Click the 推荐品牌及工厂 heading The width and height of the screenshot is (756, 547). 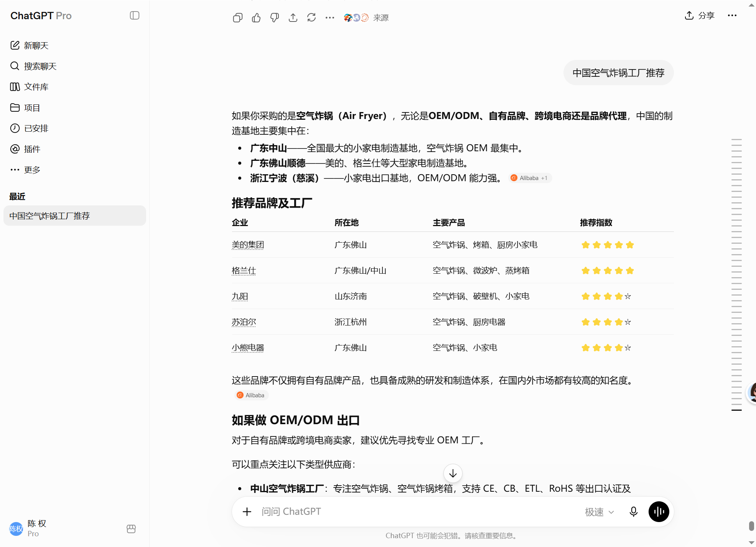272,203
